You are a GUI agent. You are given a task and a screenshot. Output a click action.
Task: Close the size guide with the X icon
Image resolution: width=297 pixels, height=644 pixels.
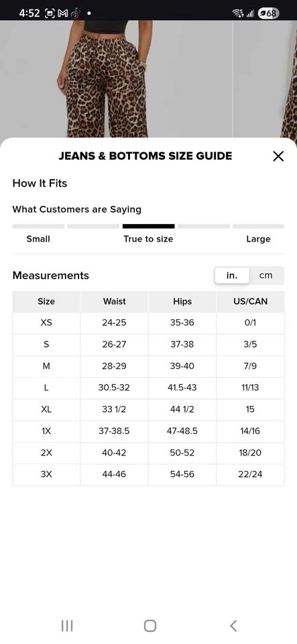[278, 156]
